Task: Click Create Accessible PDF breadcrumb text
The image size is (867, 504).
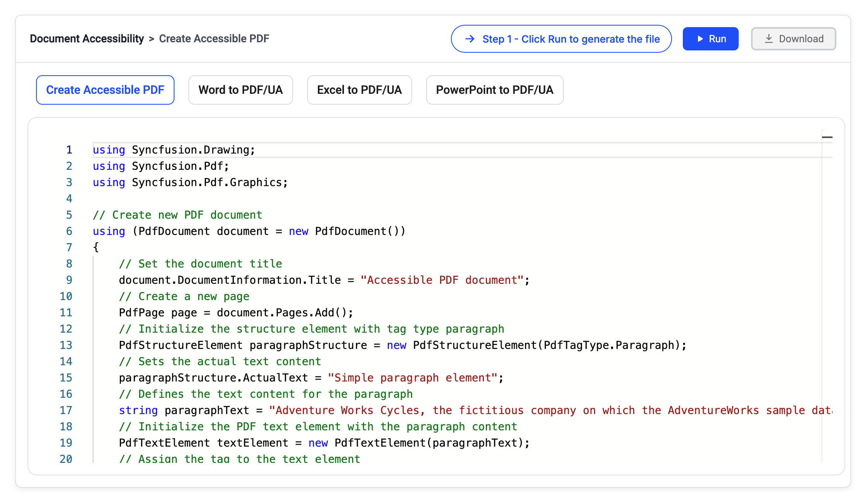Action: point(214,39)
